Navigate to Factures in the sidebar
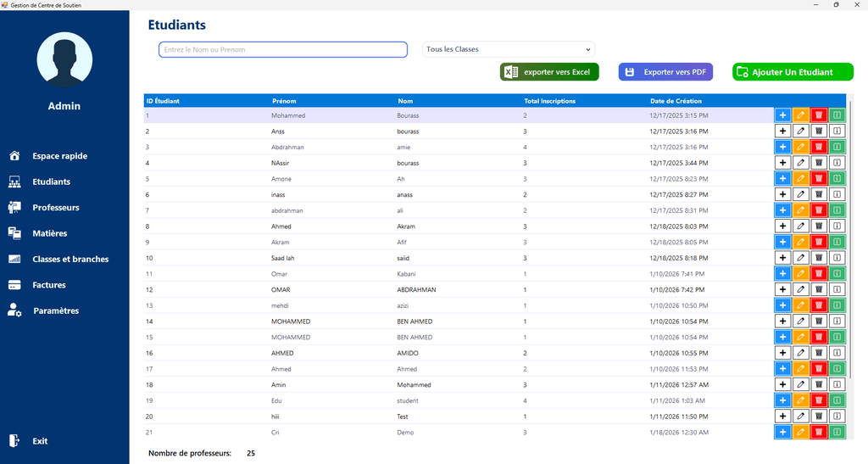This screenshot has width=868, height=464. (x=49, y=285)
